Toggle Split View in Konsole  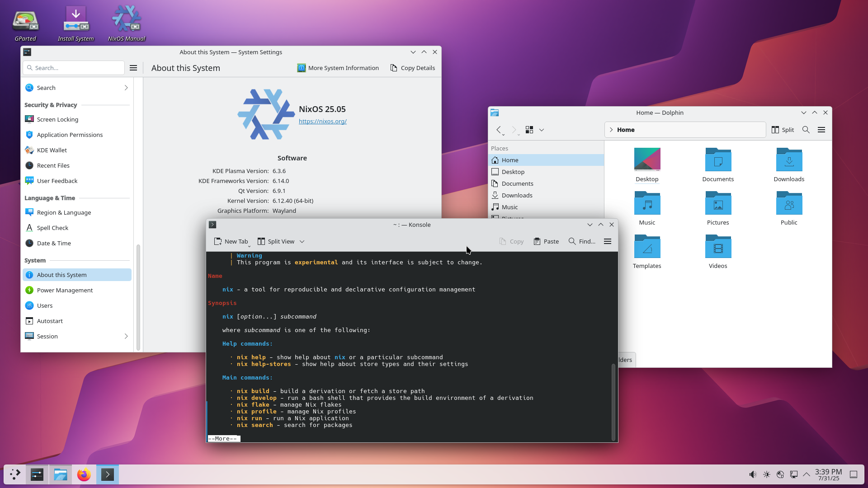coord(276,241)
